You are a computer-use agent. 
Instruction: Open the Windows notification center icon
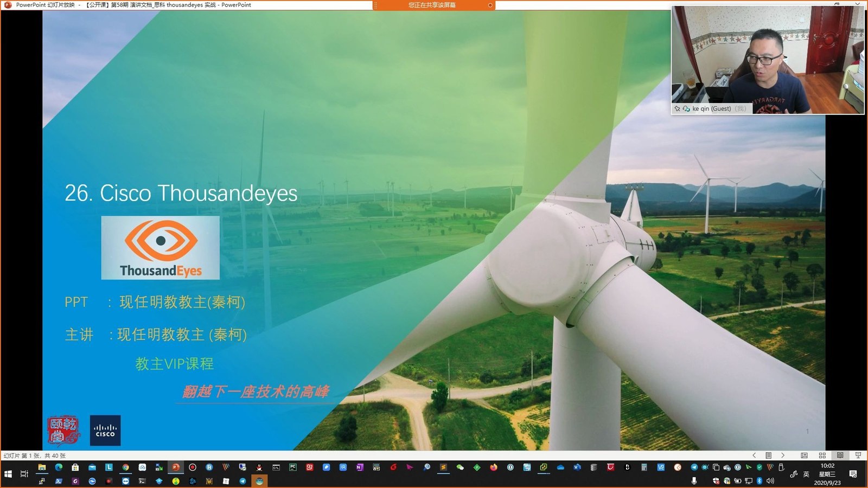point(853,474)
